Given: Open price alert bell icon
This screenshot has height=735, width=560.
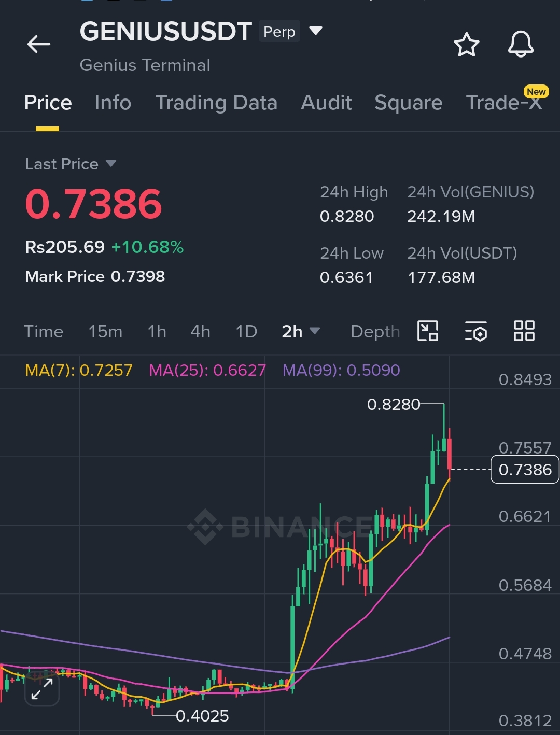Looking at the screenshot, I should (x=521, y=45).
